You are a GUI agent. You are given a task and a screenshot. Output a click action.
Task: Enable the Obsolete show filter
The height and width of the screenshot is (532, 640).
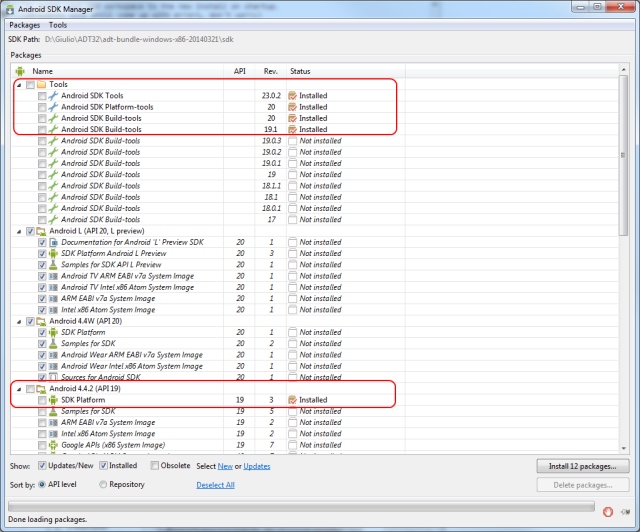point(154,465)
